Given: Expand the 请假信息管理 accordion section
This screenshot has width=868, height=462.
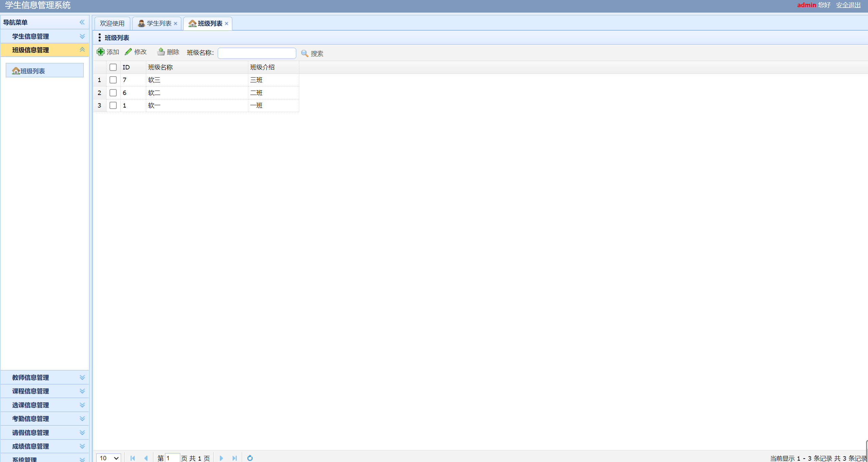Looking at the screenshot, I should [82, 433].
